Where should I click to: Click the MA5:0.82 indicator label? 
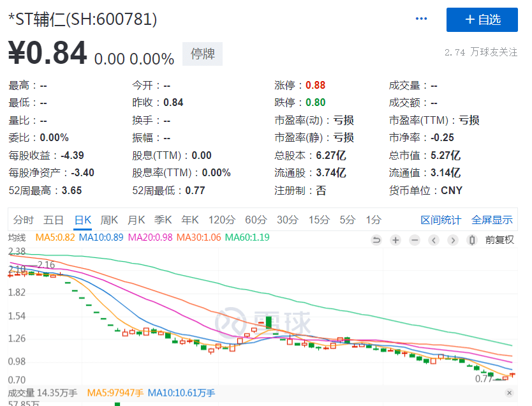pyautogui.click(x=55, y=237)
